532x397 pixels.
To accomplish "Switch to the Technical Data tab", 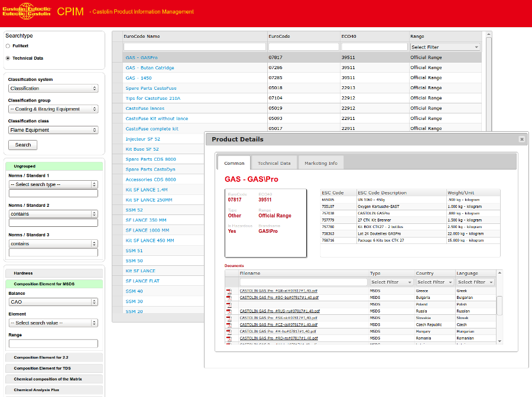I will pyautogui.click(x=274, y=163).
